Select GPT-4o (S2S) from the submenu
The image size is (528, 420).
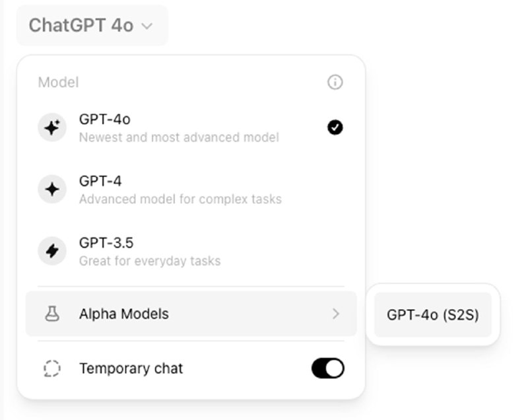tap(432, 315)
